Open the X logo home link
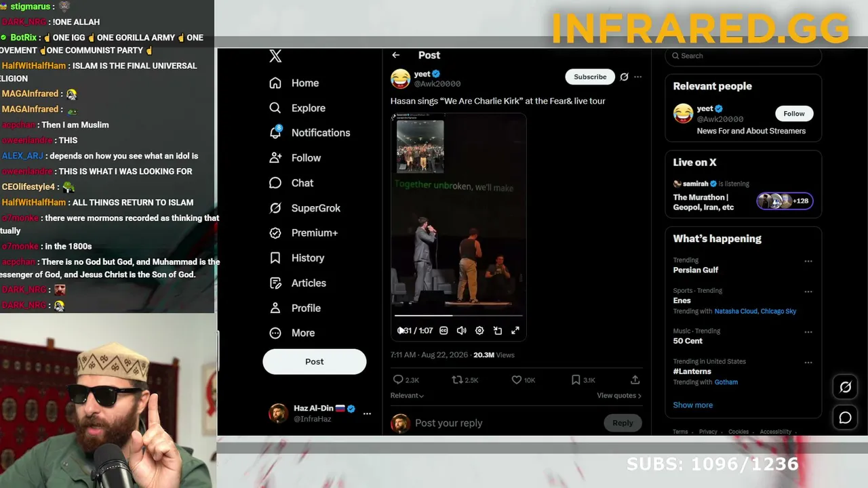The image size is (868, 488). 275,56
